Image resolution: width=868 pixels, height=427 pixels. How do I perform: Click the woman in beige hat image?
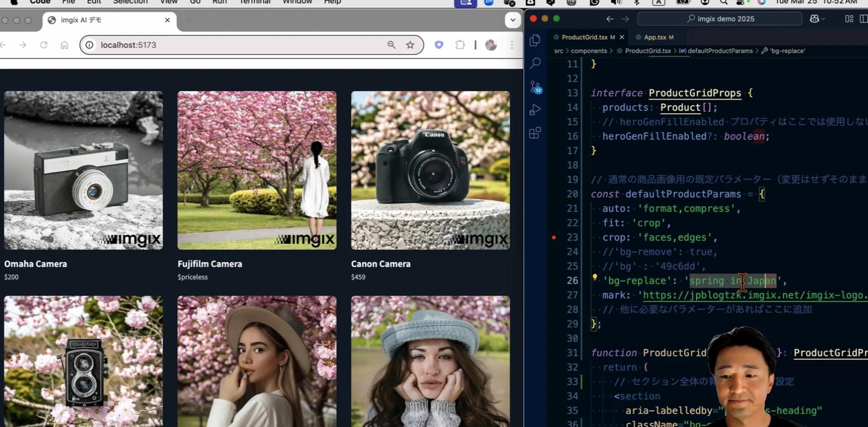[x=257, y=361]
